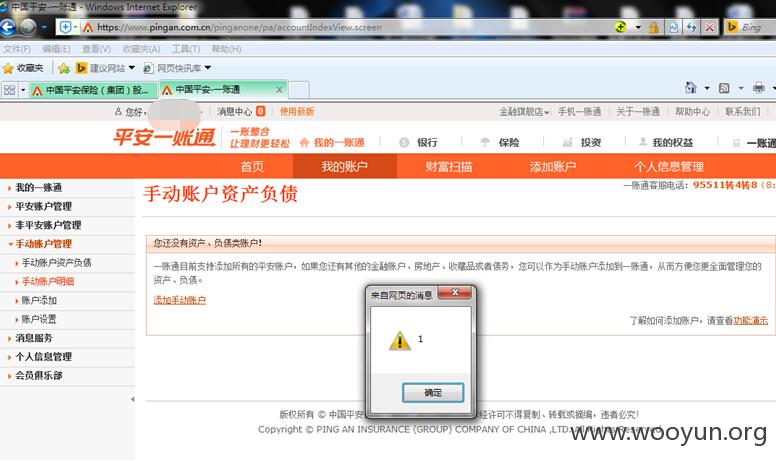Click the compatibility view icon in address bar
Viewport: 776px width, 461px height.
[x=674, y=27]
